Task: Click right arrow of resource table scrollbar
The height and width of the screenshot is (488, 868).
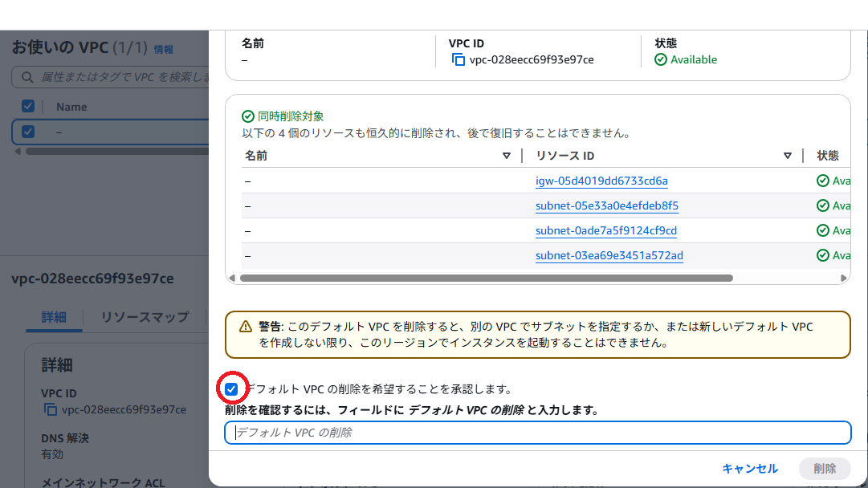Action: 844,278
